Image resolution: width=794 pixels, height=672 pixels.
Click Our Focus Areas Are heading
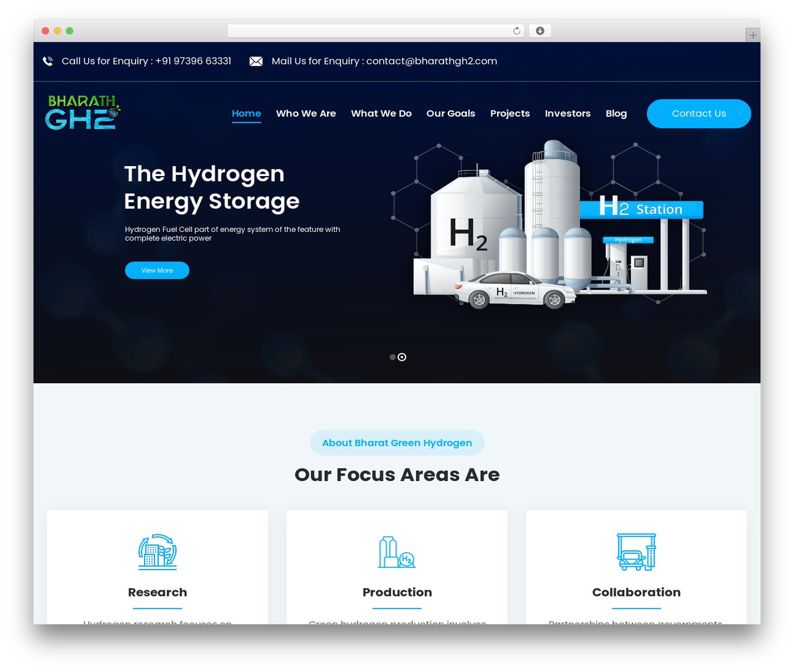(x=397, y=475)
